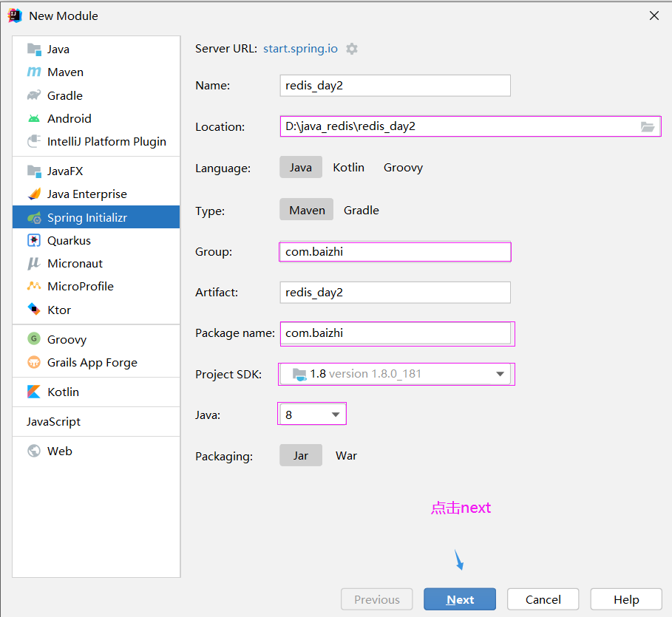
Task: Click the IntelliJ logo in title bar
Action: tap(15, 16)
